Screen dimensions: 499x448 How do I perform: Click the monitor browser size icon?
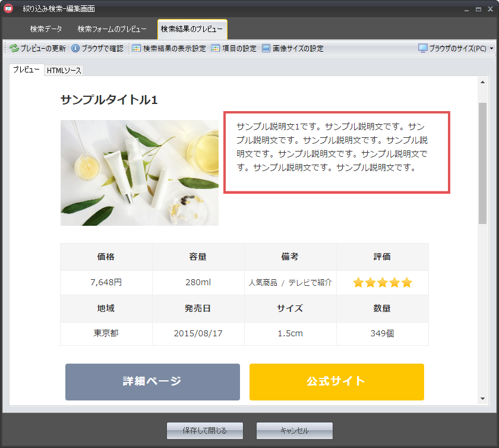(x=423, y=49)
